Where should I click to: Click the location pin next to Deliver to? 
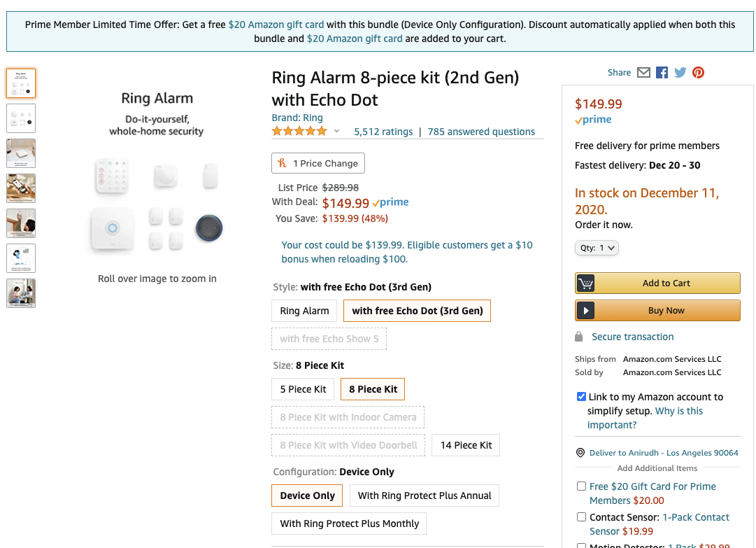pos(580,453)
